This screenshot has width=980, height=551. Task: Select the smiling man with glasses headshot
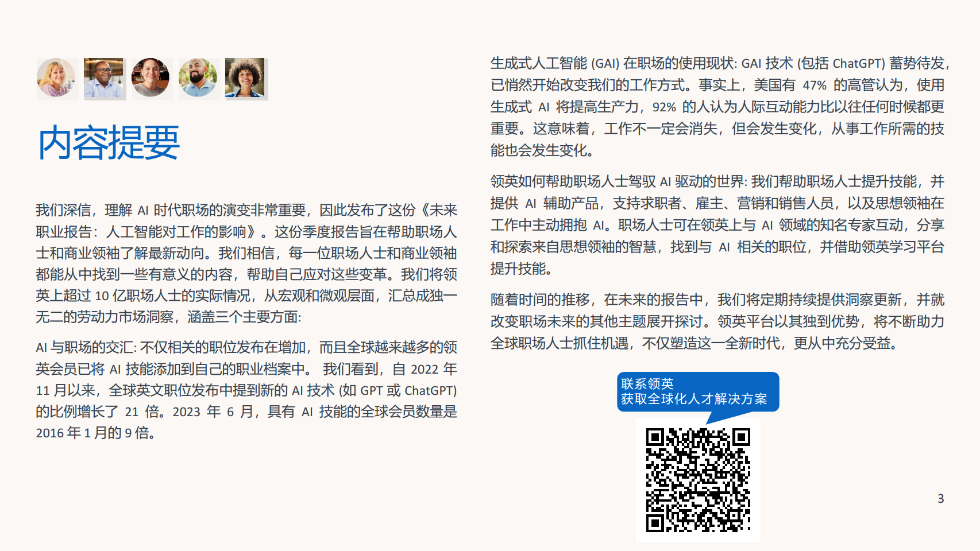click(x=104, y=78)
